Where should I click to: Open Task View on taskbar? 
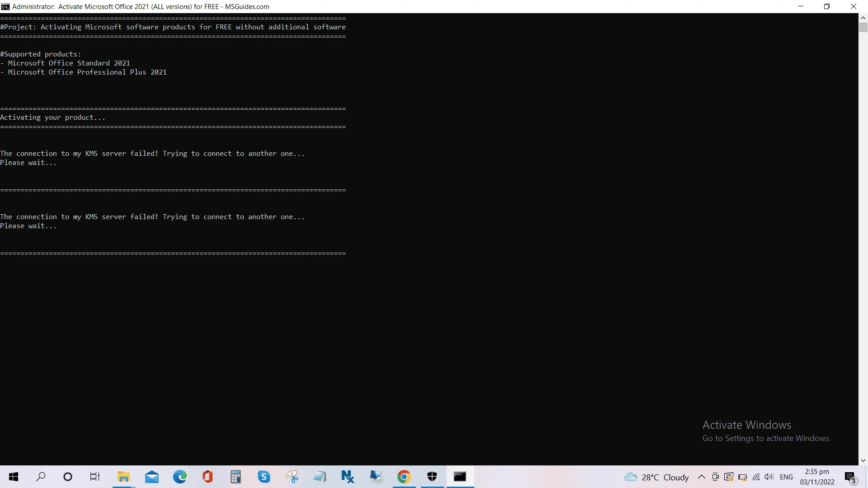pos(95,477)
